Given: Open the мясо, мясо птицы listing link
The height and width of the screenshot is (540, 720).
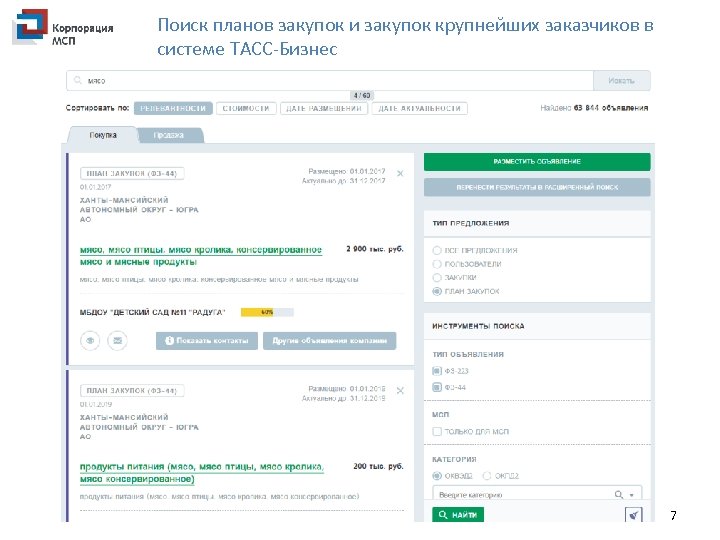Looking at the screenshot, I should pos(201,256).
